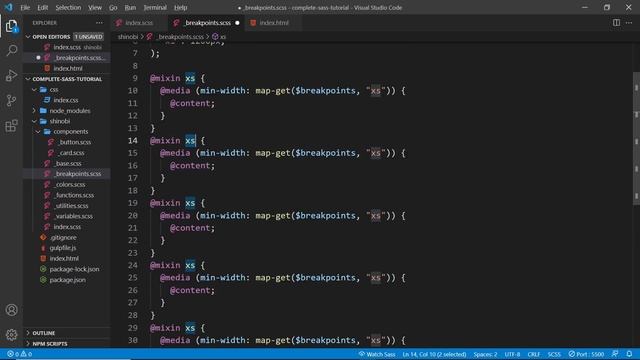Open the Terminal menu
Image resolution: width=640 pixels, height=360 pixels.
[155, 7]
